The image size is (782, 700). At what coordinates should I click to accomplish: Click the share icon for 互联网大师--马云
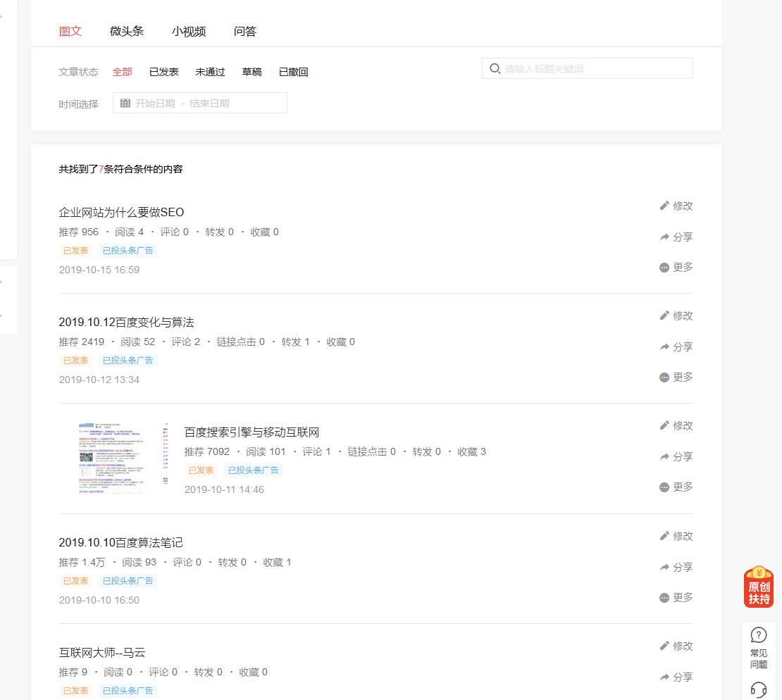663,677
